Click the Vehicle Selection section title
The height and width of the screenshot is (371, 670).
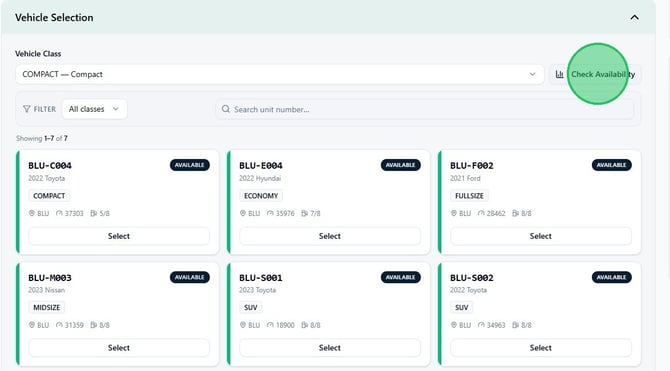point(54,18)
